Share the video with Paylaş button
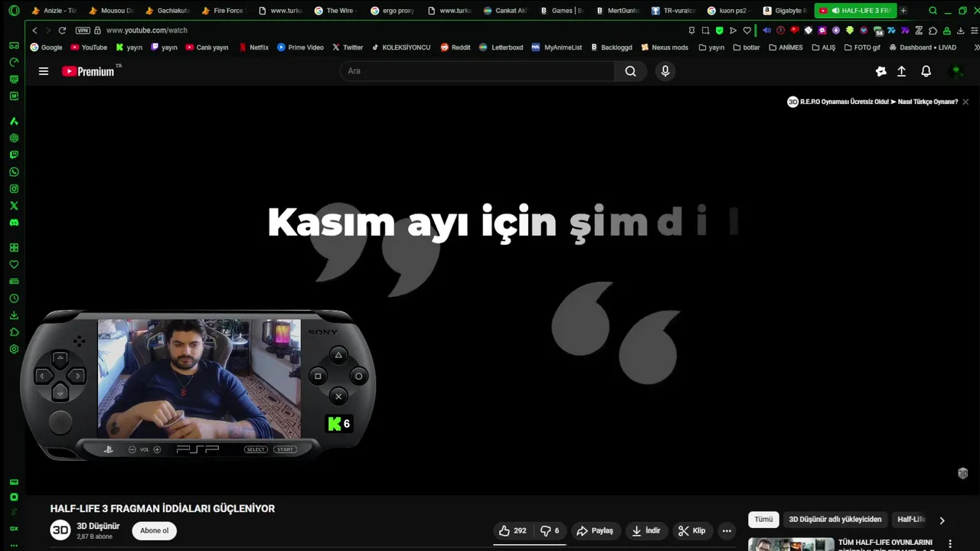Viewport: 980px width, 551px height. pos(594,530)
